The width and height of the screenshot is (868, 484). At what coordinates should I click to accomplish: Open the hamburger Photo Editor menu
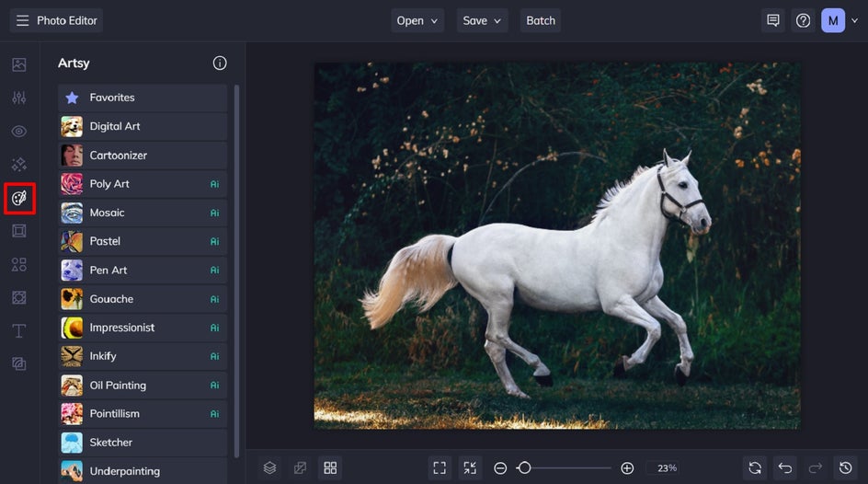[x=23, y=20]
